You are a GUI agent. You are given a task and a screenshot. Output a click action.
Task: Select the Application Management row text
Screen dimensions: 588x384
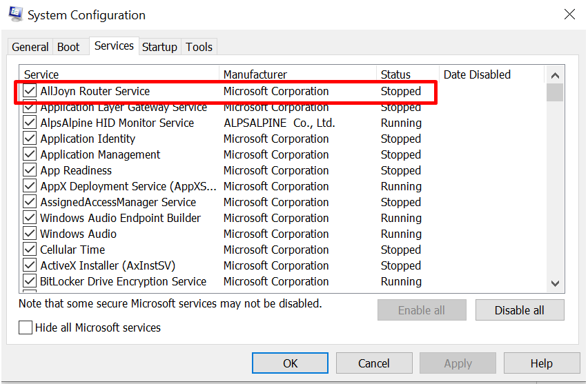(x=100, y=154)
